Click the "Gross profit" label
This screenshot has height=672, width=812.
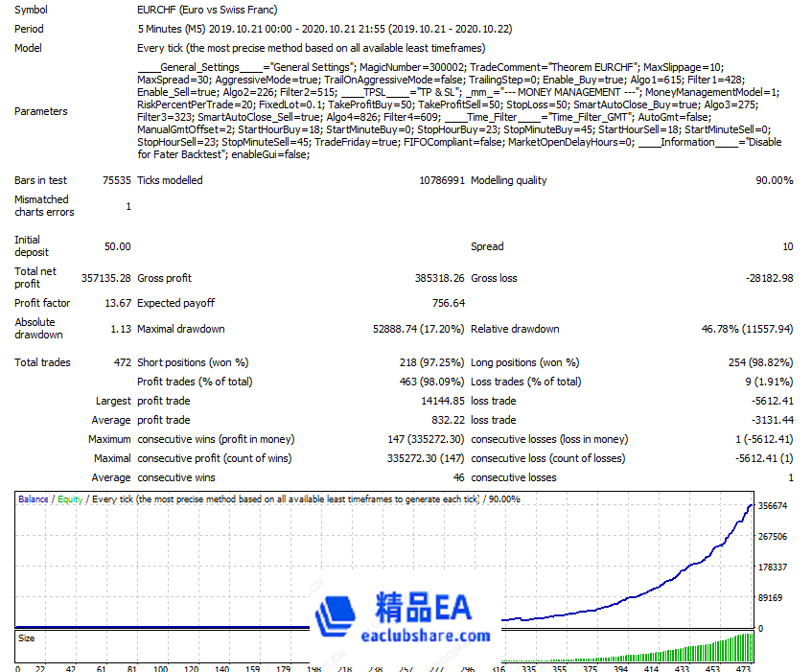point(164,279)
